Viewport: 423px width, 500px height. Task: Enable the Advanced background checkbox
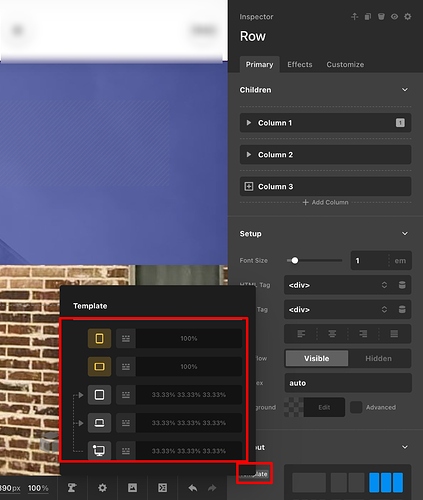356,407
